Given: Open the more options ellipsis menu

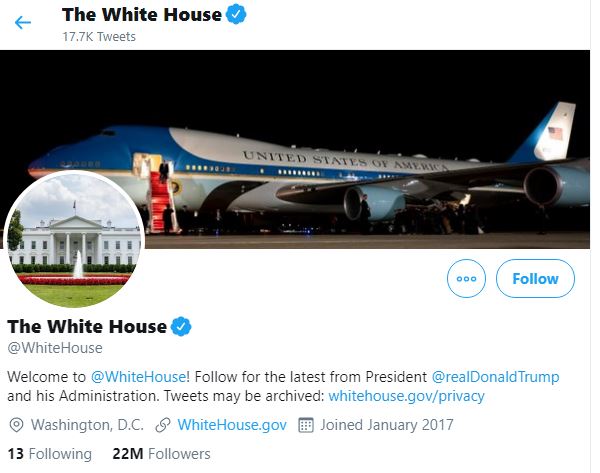Looking at the screenshot, I should [x=466, y=279].
